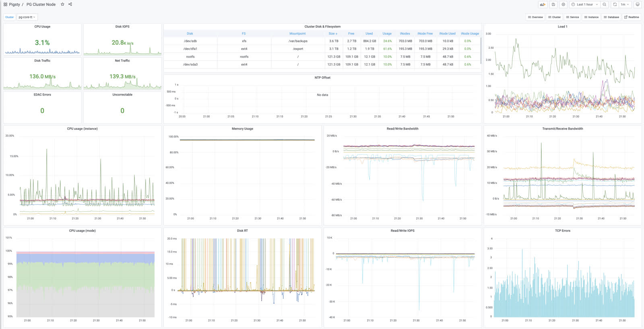Navigate to Pigsty folder breadcrumb
The width and height of the screenshot is (644, 329).
[x=14, y=4]
